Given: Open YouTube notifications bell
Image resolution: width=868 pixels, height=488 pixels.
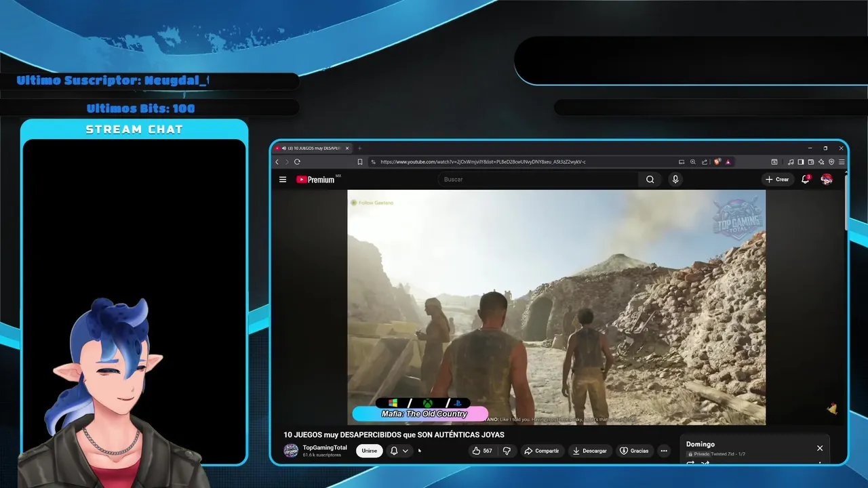Looking at the screenshot, I should 806,180.
